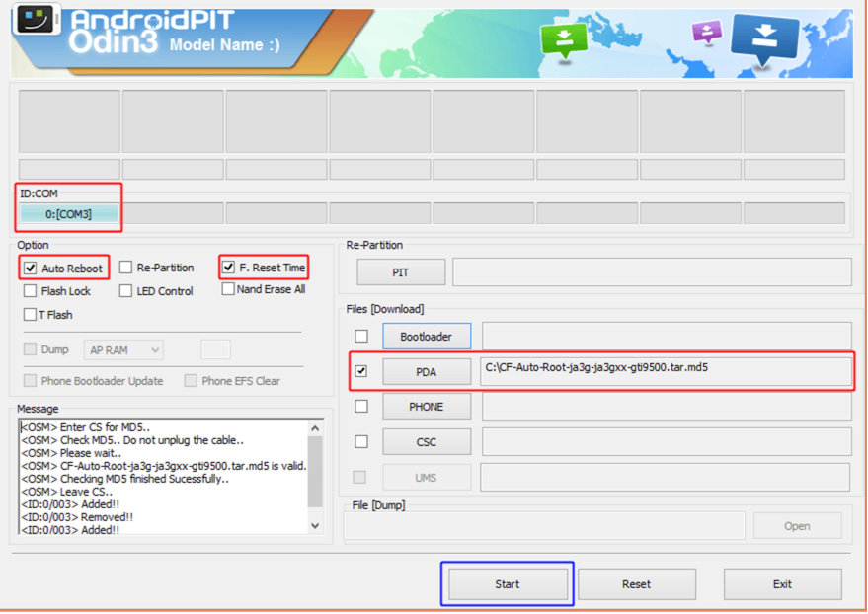The width and height of the screenshot is (868, 614).
Task: Click the PIT file path field
Action: (x=652, y=272)
